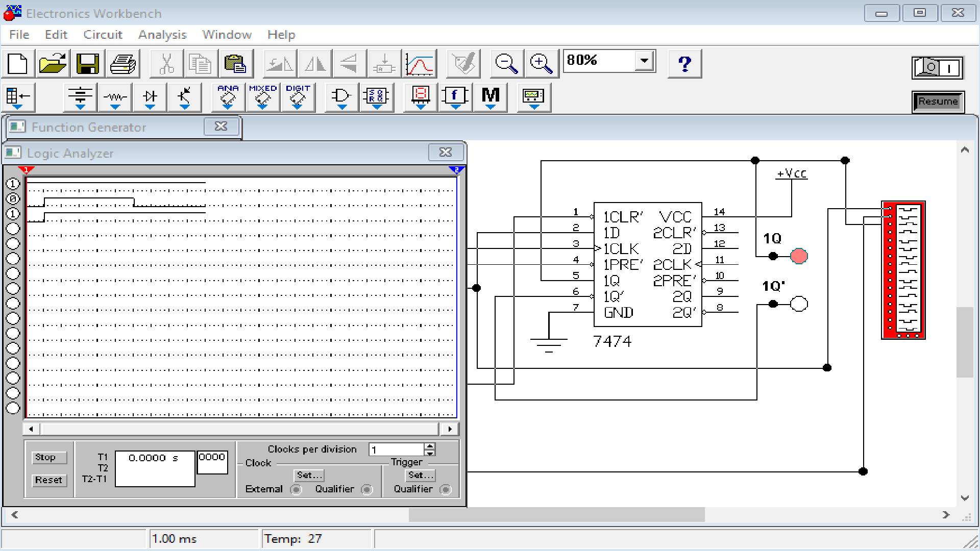Increase Clocks per division stepper
This screenshot has width=980, height=551.
coord(430,446)
